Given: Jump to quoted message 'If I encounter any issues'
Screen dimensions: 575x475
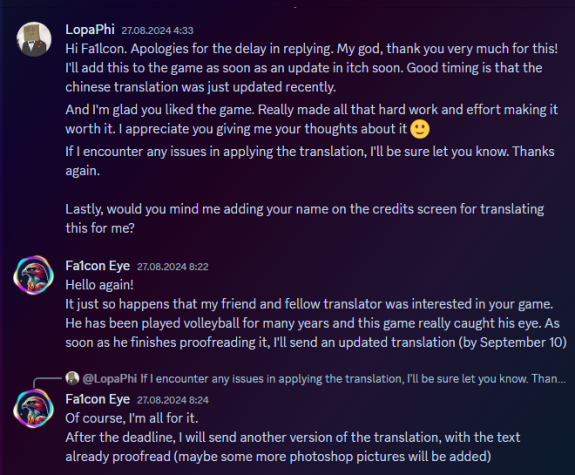Looking at the screenshot, I should 353,379.
